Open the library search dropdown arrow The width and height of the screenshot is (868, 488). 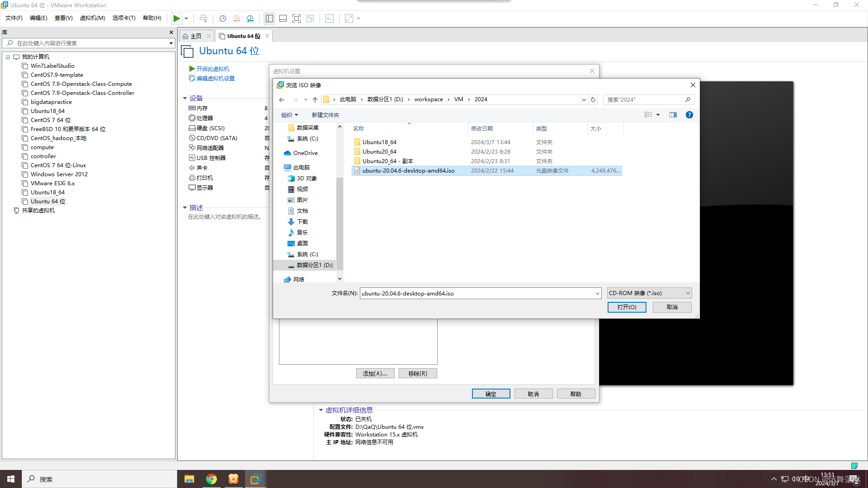pos(171,43)
